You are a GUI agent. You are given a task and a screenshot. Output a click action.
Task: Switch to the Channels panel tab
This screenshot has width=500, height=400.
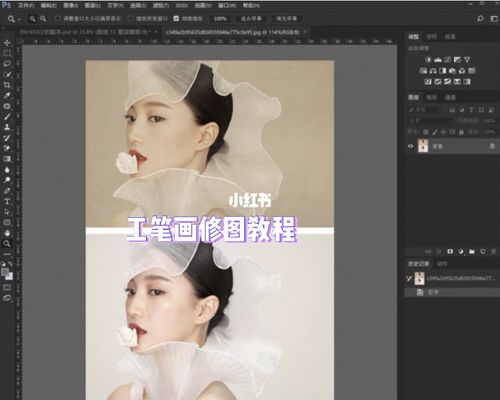450,97
